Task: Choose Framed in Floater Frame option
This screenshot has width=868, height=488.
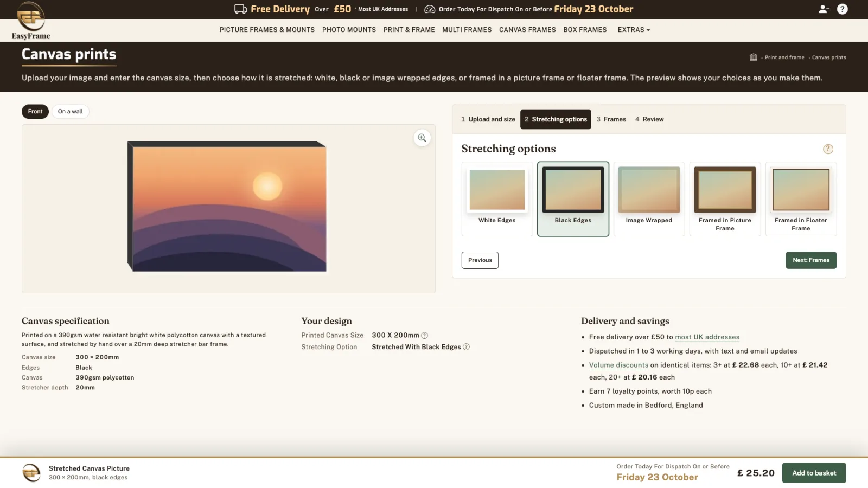Action: [x=801, y=199]
